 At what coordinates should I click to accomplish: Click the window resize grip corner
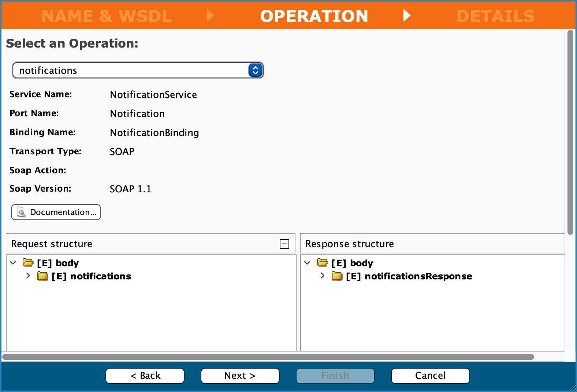pos(573,388)
